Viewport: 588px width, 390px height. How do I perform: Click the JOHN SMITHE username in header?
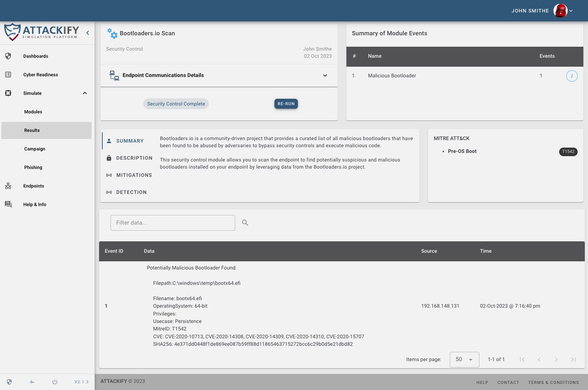click(x=530, y=11)
